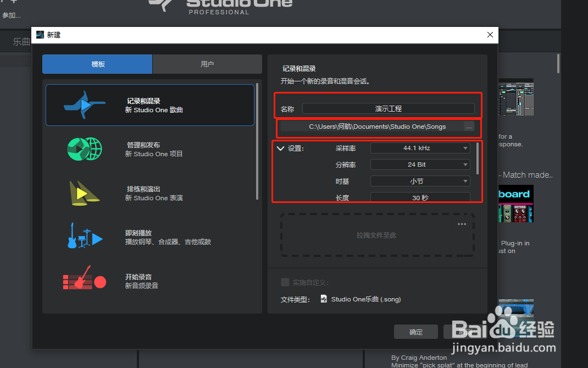
Task: Click the template list vertical scrollbar
Action: pos(257,141)
